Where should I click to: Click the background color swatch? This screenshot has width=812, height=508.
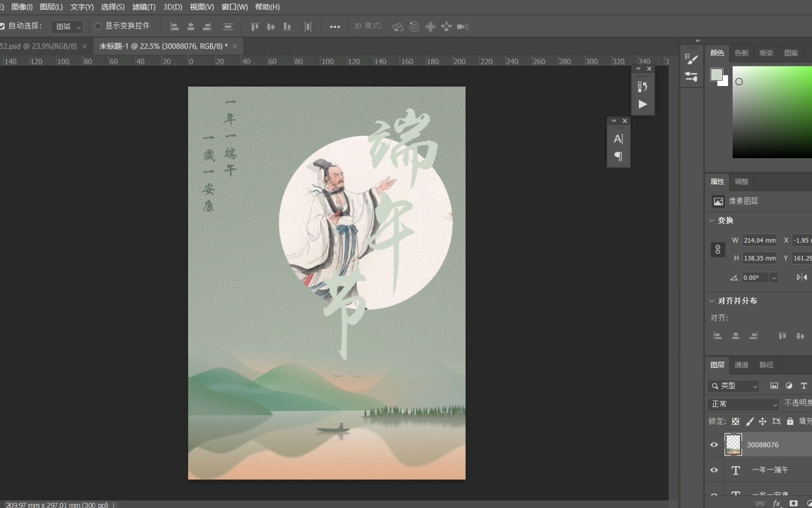click(725, 82)
